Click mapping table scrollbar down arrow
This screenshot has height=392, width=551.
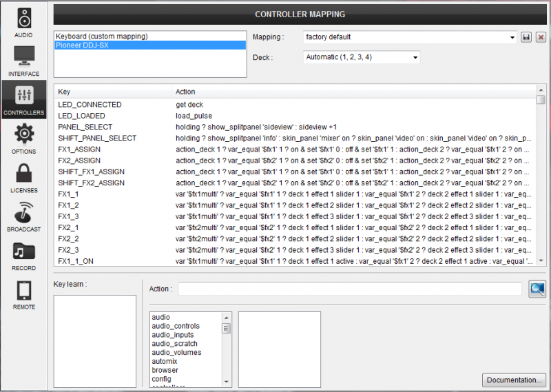pyautogui.click(x=541, y=261)
